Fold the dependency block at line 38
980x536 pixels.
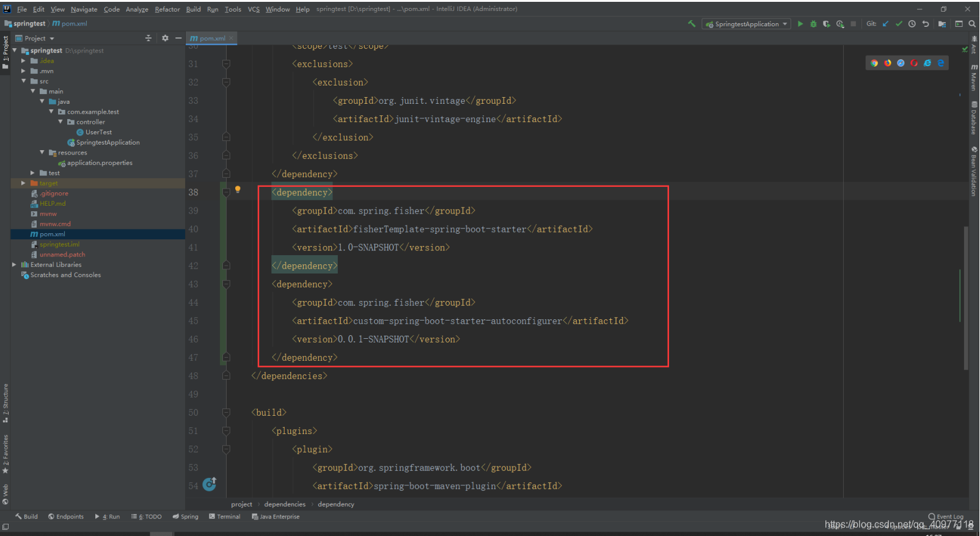pyautogui.click(x=226, y=192)
